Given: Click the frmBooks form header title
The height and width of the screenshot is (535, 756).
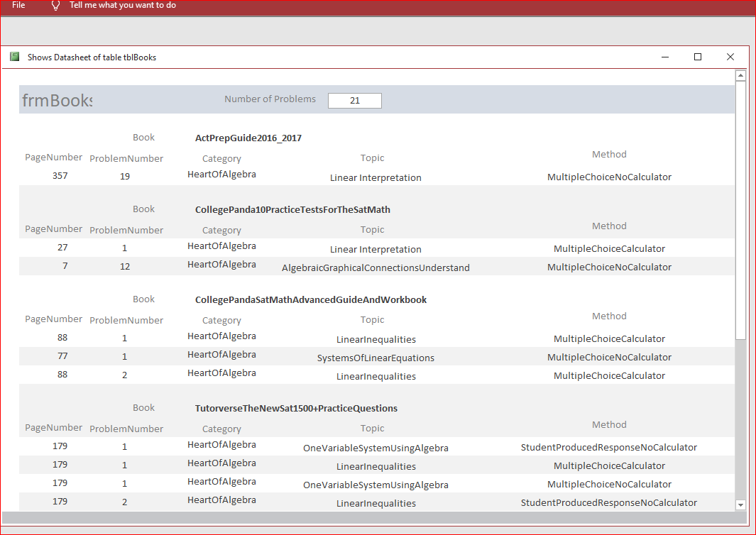Looking at the screenshot, I should (57, 100).
